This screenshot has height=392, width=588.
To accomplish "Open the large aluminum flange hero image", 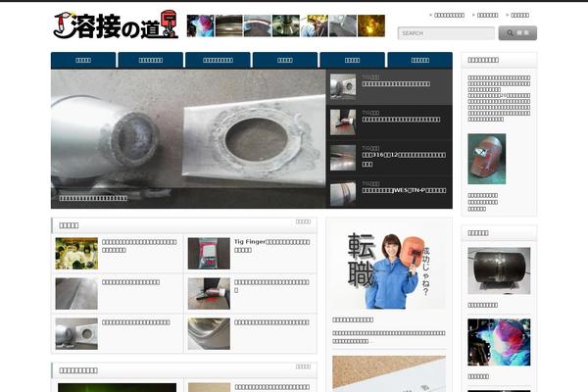I will 188,139.
